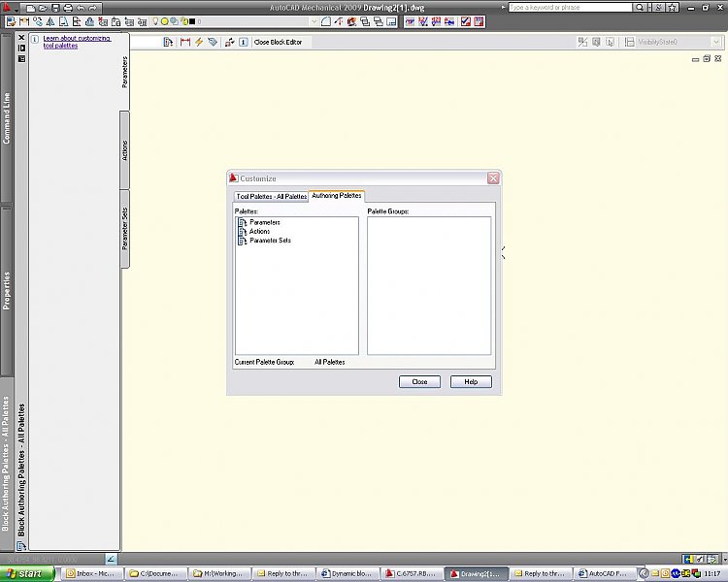
Task: Click the Make Visible icon
Action: (596, 43)
